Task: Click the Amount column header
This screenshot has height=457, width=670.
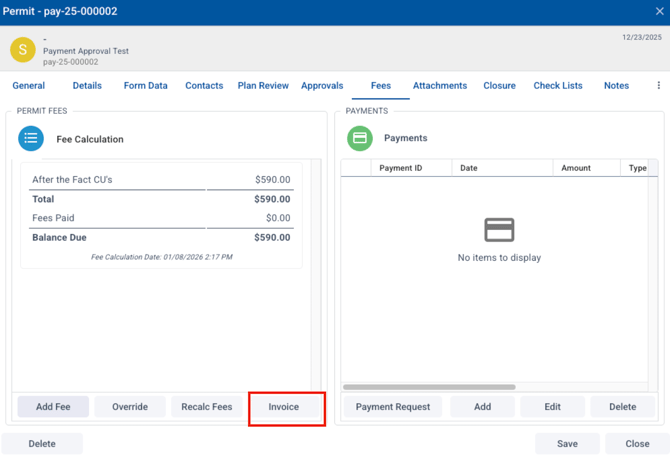Action: (576, 168)
